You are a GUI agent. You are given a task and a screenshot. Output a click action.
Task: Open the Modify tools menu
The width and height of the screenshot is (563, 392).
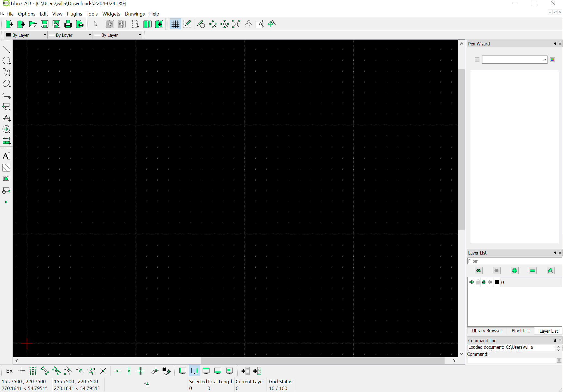point(7,129)
